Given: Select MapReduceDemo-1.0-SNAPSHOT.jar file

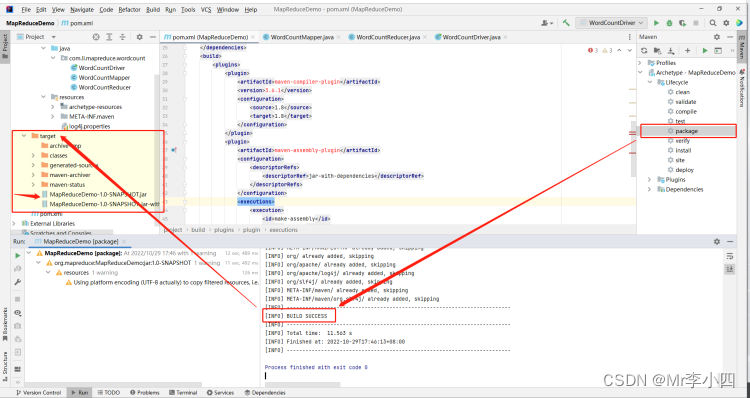Looking at the screenshot, I should pos(98,194).
